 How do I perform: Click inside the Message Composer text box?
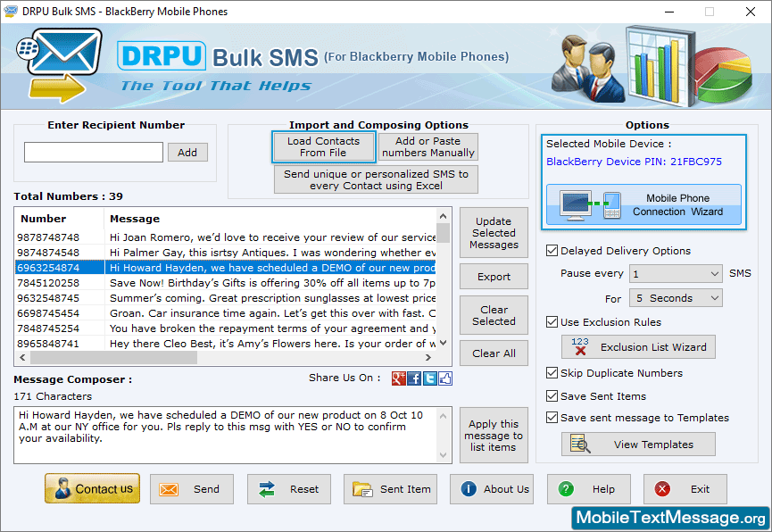(x=226, y=435)
